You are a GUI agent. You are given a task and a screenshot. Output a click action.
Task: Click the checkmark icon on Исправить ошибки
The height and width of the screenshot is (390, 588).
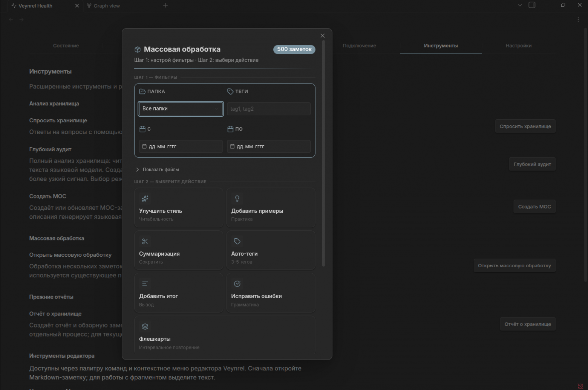point(237,284)
